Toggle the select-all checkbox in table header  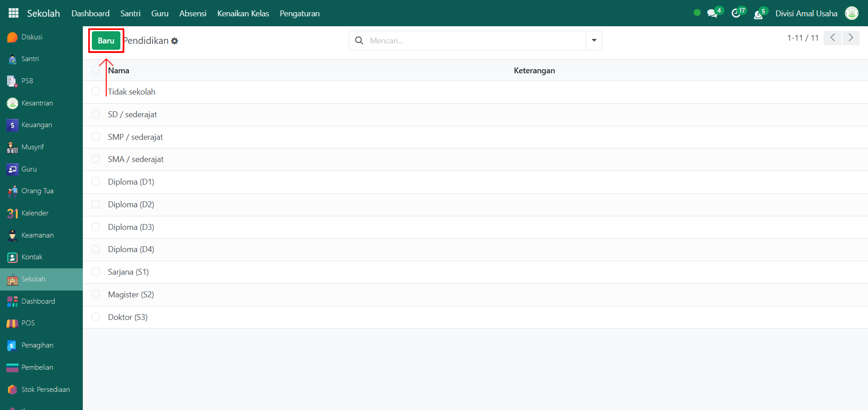point(95,70)
